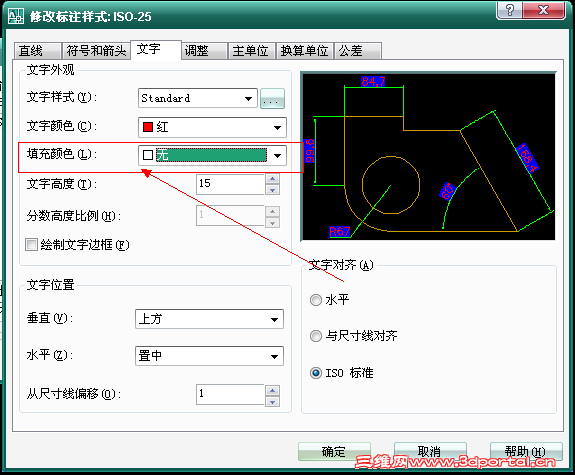Select 与尺寸线对齐 radio button
Screen dimensions: 575x475
pyautogui.click(x=316, y=336)
